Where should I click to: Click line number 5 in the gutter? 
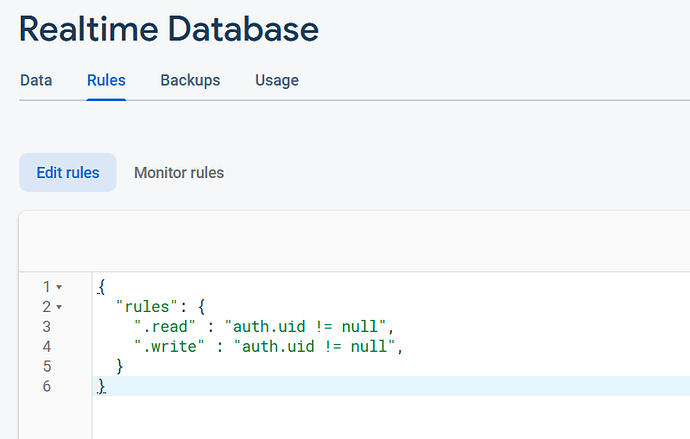(x=47, y=366)
